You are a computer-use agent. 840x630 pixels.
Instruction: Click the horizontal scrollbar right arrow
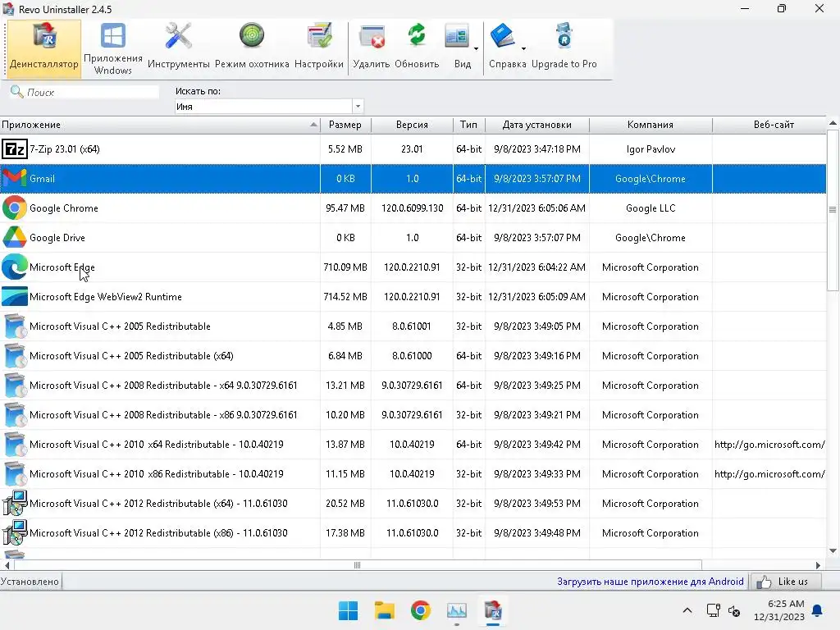pyautogui.click(x=818, y=565)
